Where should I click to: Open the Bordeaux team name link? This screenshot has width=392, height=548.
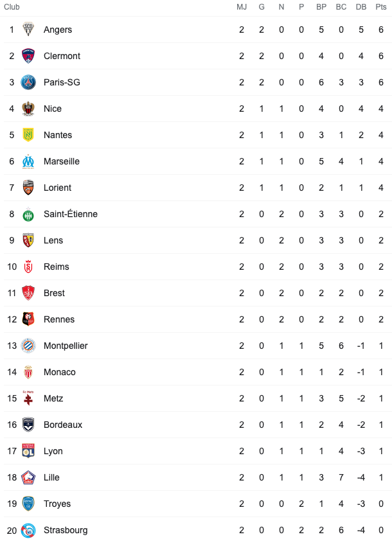63,425
